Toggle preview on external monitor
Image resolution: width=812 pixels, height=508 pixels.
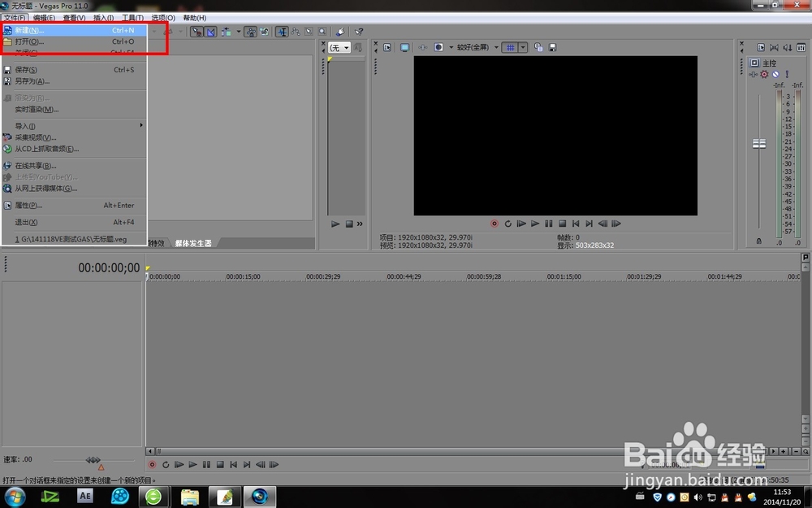tap(404, 48)
